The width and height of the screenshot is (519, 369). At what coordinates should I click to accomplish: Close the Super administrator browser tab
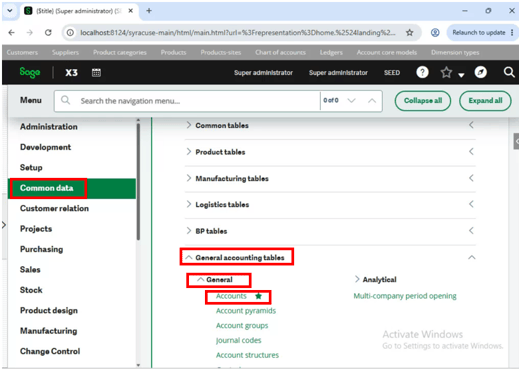point(131,11)
